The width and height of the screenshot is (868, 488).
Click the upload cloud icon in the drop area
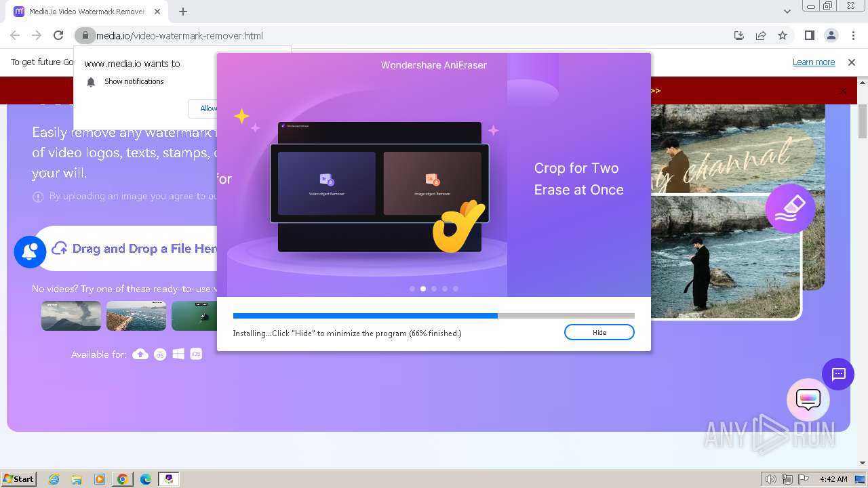point(60,249)
